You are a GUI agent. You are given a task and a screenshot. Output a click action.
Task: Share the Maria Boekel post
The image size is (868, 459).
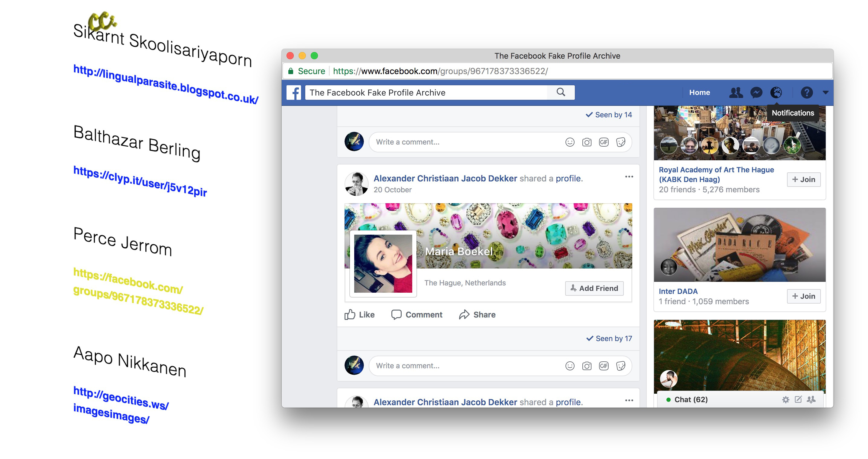tap(477, 314)
